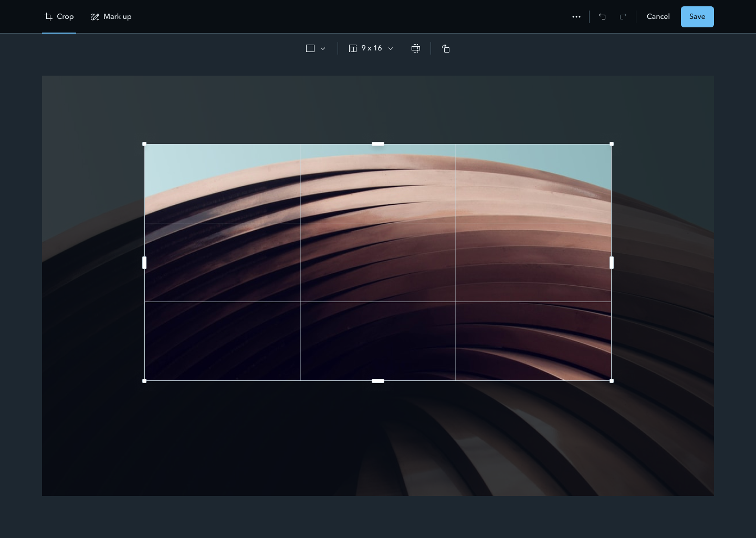Click the fit-to-frame dashed icon
Viewport: 756px width, 538px height.
(x=416, y=48)
